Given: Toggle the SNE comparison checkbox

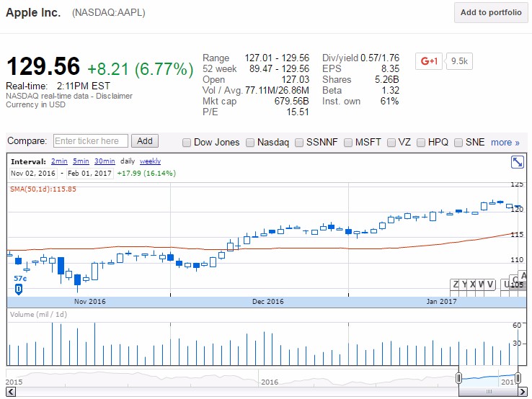Looking at the screenshot, I should pyautogui.click(x=458, y=143).
